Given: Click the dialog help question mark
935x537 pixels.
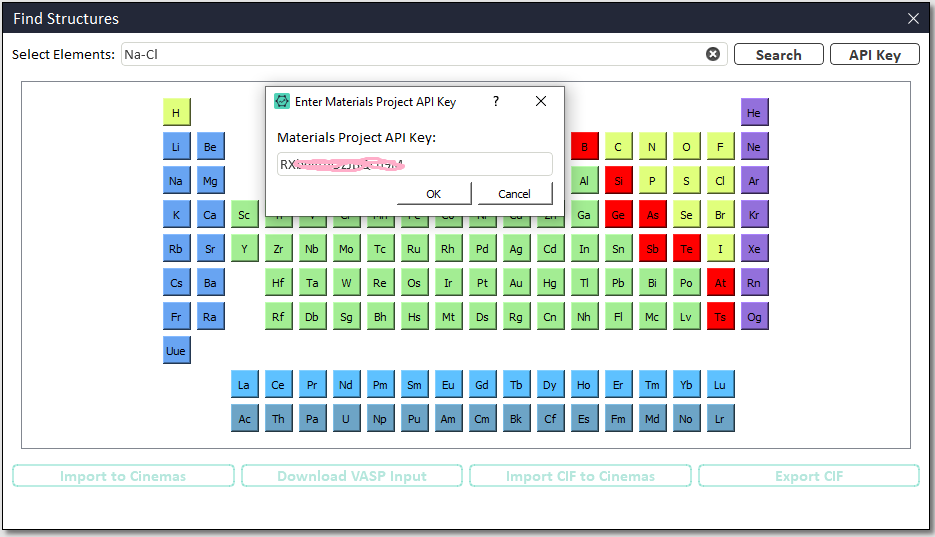Looking at the screenshot, I should pos(496,101).
